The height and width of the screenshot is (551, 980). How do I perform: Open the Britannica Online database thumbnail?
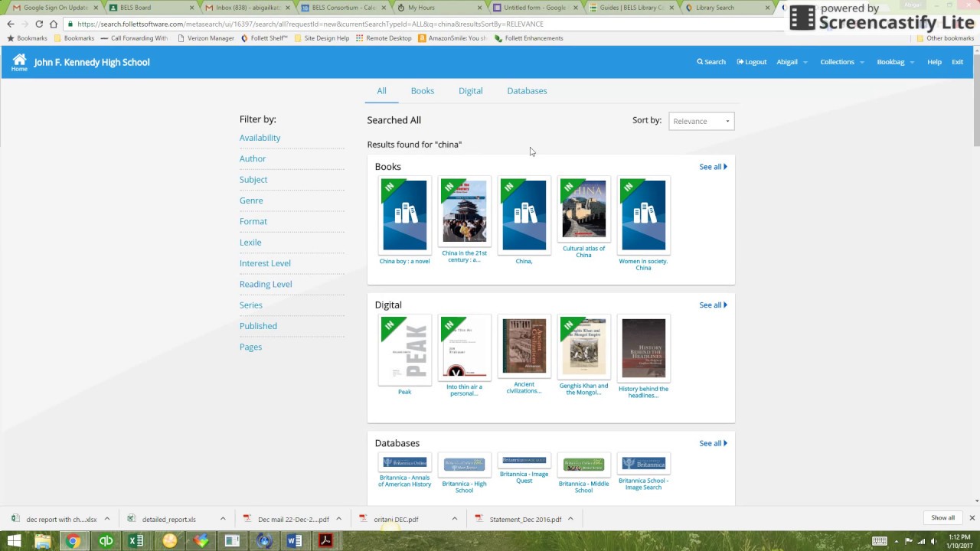point(405,462)
